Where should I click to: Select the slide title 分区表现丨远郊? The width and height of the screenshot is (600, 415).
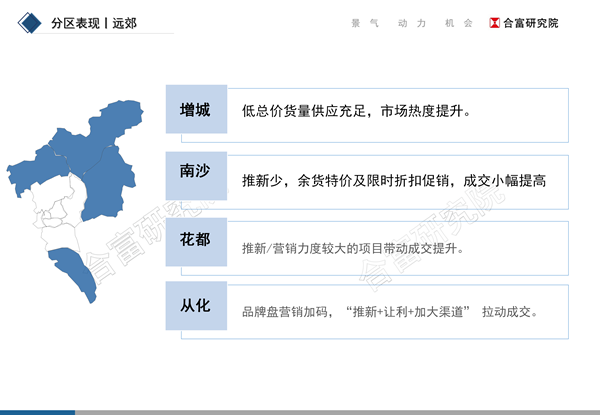94,23
